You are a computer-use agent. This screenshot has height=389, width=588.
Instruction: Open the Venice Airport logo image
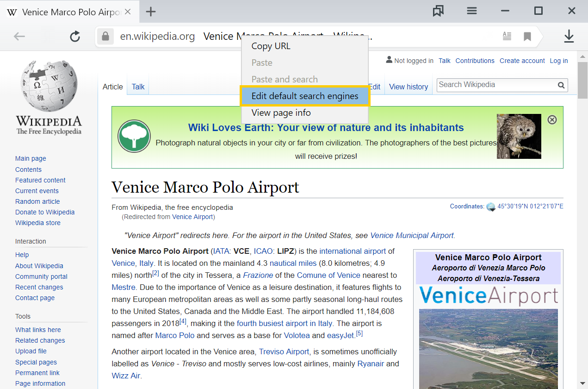(489, 295)
